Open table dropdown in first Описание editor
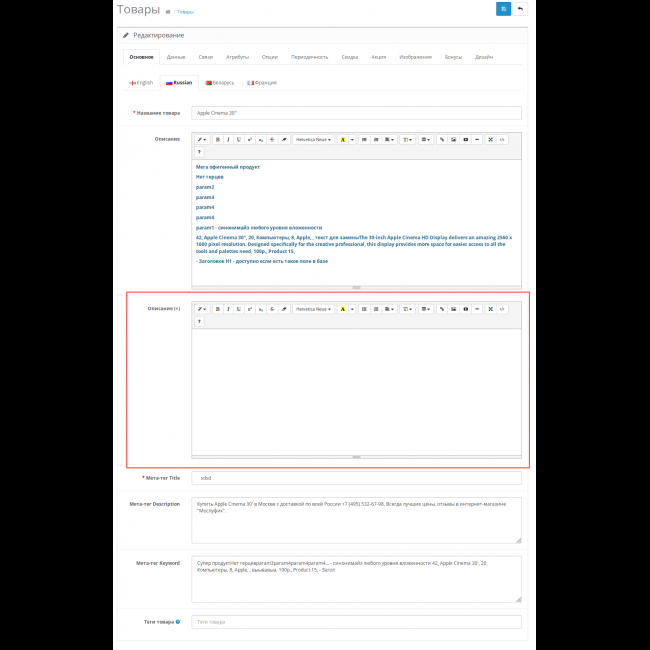 pyautogui.click(x=425, y=140)
